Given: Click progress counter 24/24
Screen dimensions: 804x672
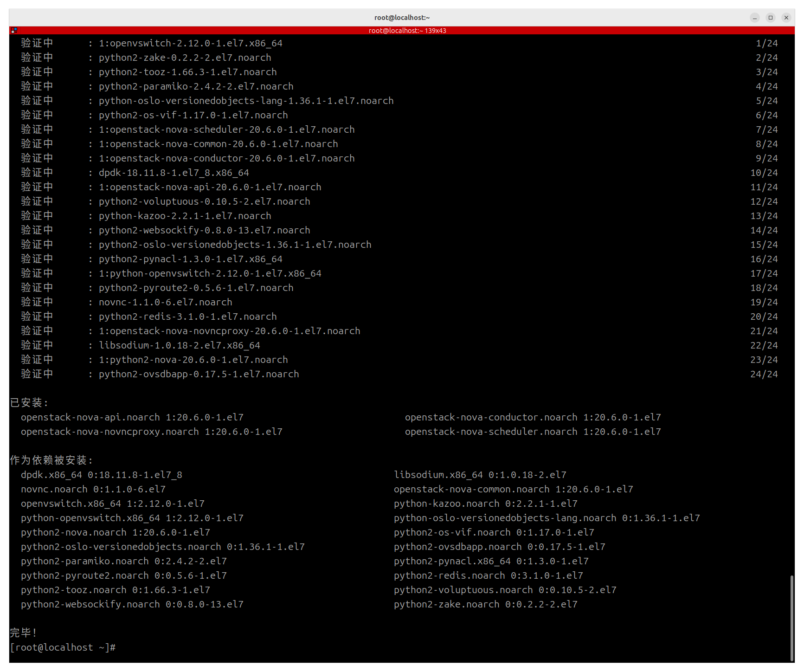Looking at the screenshot, I should 764,374.
